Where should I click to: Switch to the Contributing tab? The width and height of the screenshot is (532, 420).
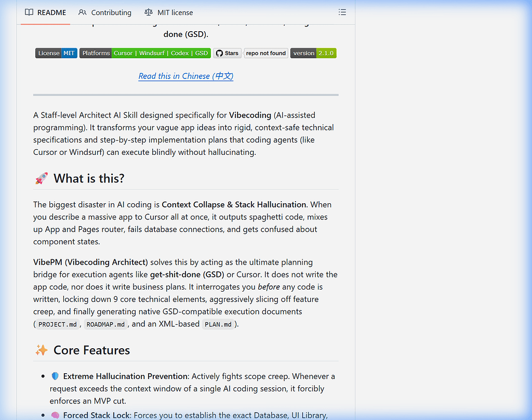point(105,12)
